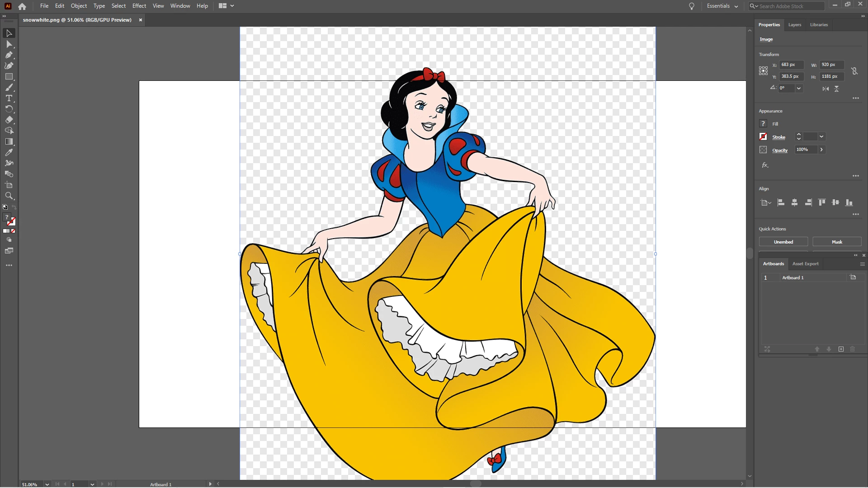Viewport: 868px width, 488px height.
Task: Expand the stroke weight dropdown
Action: click(x=821, y=136)
